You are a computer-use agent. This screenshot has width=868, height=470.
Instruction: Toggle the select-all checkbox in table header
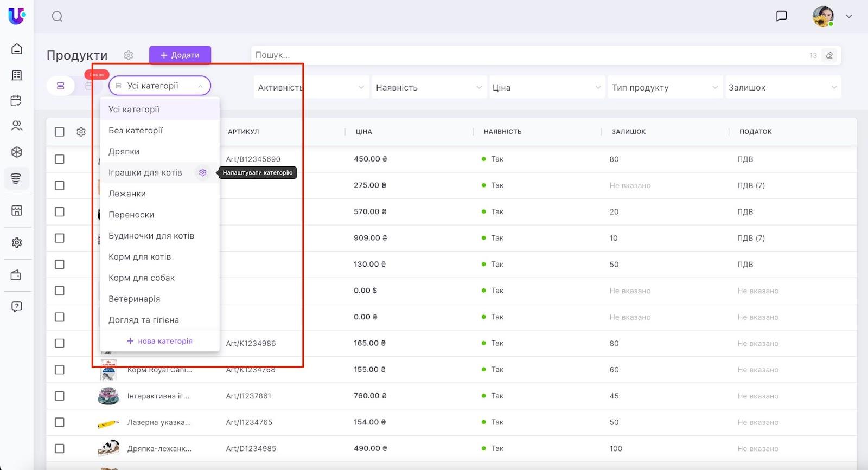coord(60,132)
